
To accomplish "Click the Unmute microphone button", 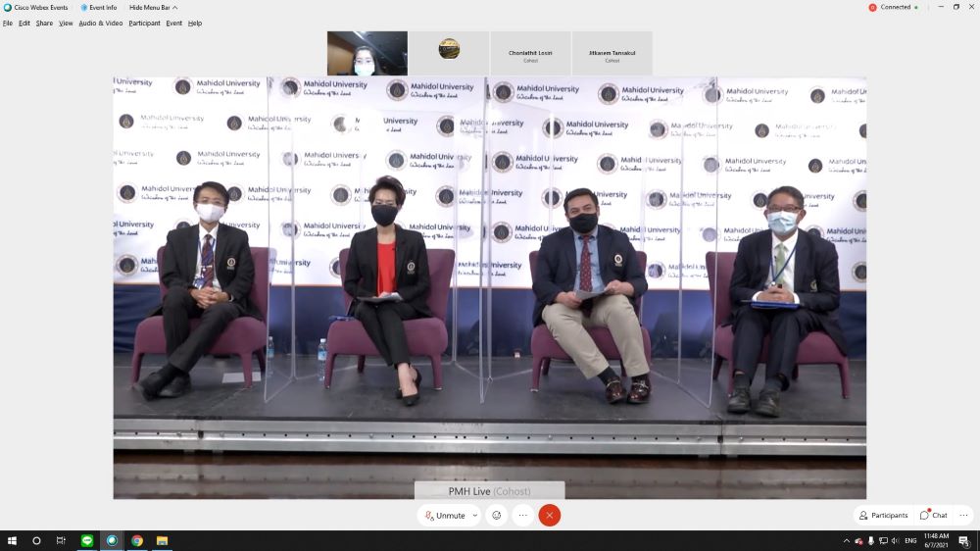I will pos(445,516).
